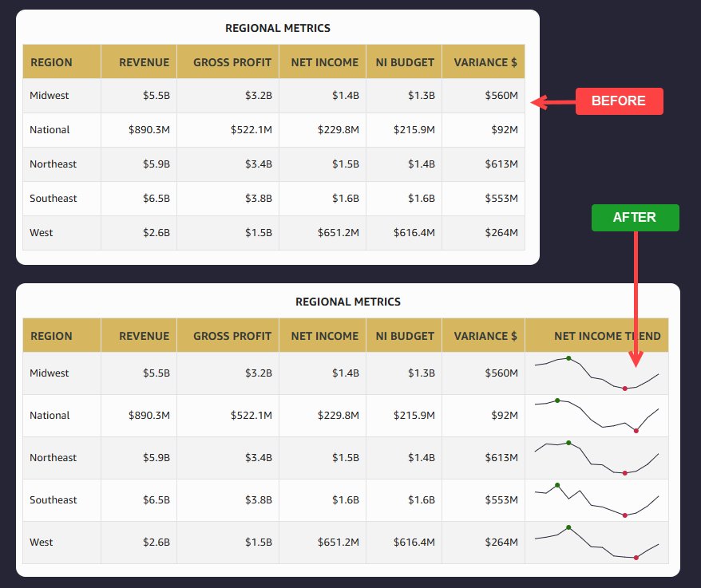Screen dimensions: 701x588
Task: Click the National net income trend sparkline
Action: coord(596,416)
